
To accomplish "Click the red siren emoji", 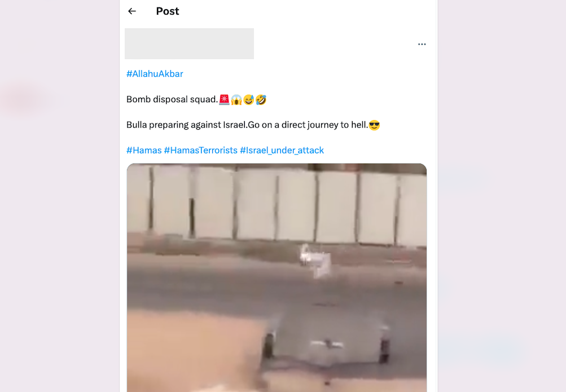I will tap(224, 99).
